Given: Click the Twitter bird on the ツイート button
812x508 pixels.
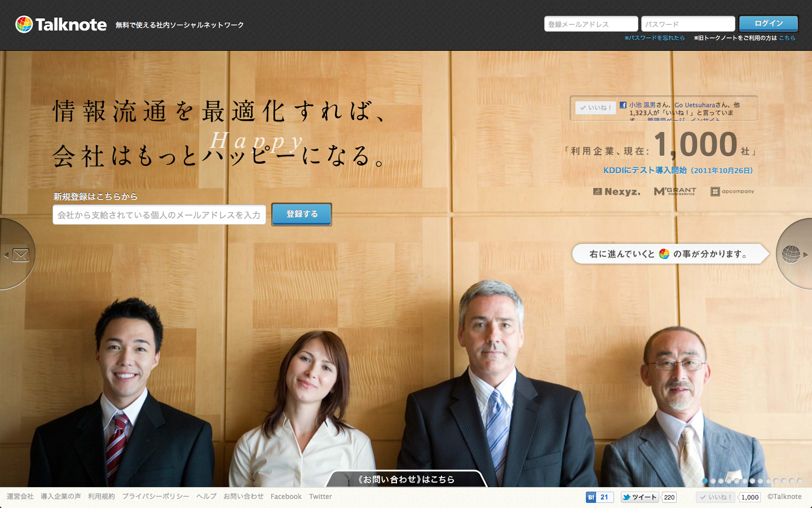Looking at the screenshot, I should [627, 497].
